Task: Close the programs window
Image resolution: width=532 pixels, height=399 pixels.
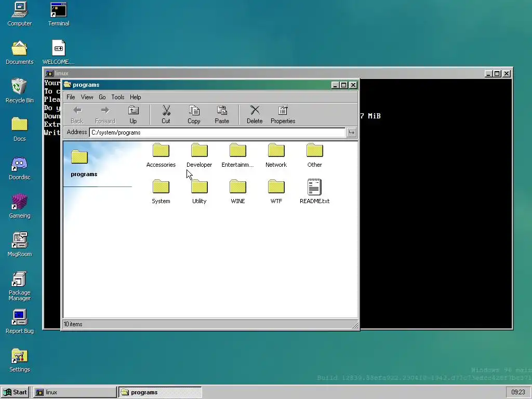Action: click(x=353, y=85)
